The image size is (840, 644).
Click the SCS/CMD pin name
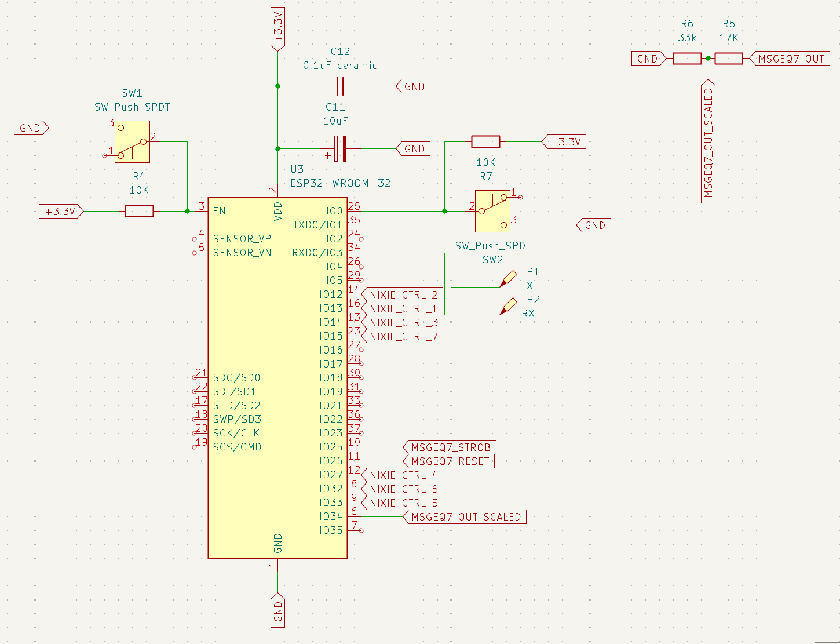pyautogui.click(x=237, y=447)
